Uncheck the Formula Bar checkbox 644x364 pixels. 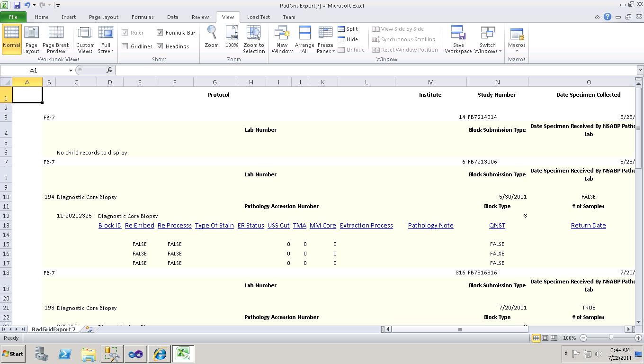160,33
